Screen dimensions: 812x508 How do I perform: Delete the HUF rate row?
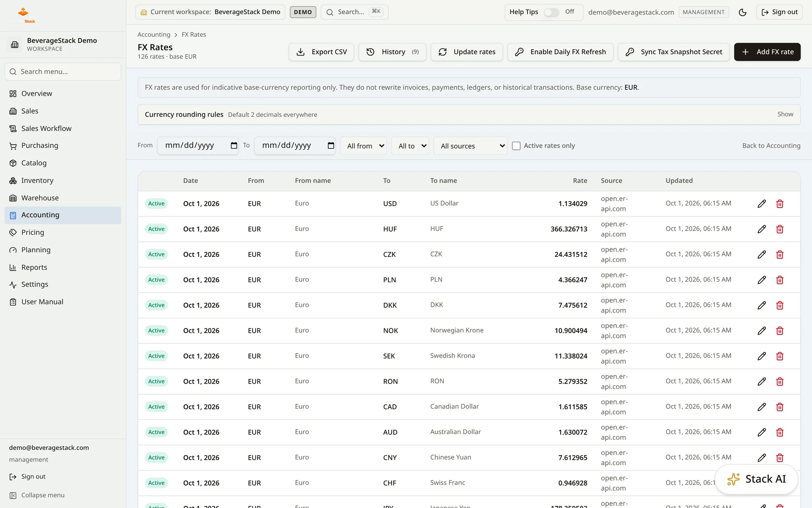[x=780, y=229]
